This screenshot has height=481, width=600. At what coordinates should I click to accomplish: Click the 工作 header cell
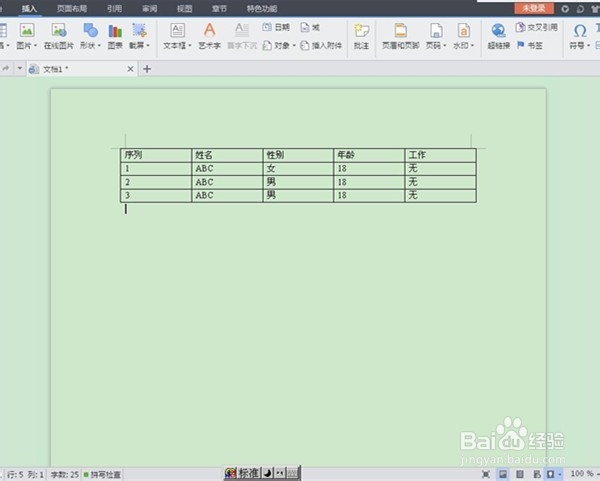440,155
